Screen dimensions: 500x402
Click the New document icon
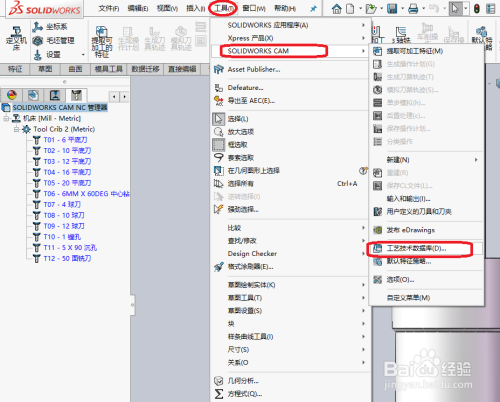click(x=350, y=9)
